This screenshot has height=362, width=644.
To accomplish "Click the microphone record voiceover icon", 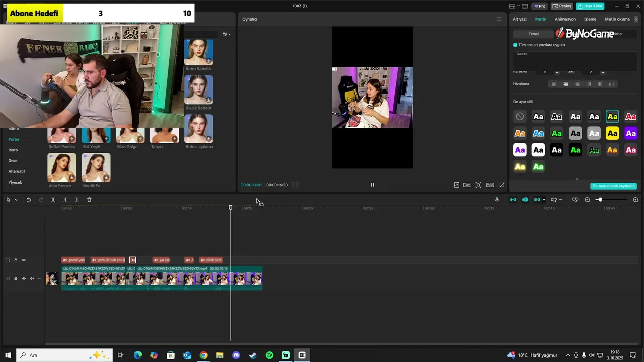I will pyautogui.click(x=497, y=200).
